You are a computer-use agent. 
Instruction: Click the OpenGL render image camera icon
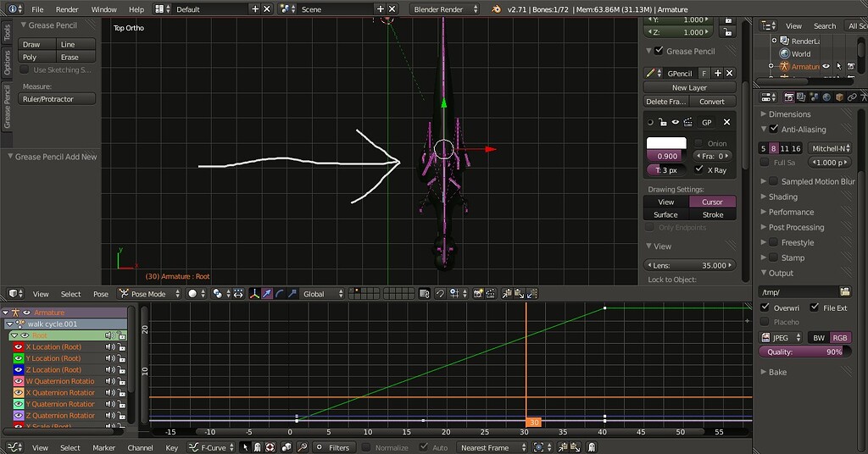pos(478,294)
